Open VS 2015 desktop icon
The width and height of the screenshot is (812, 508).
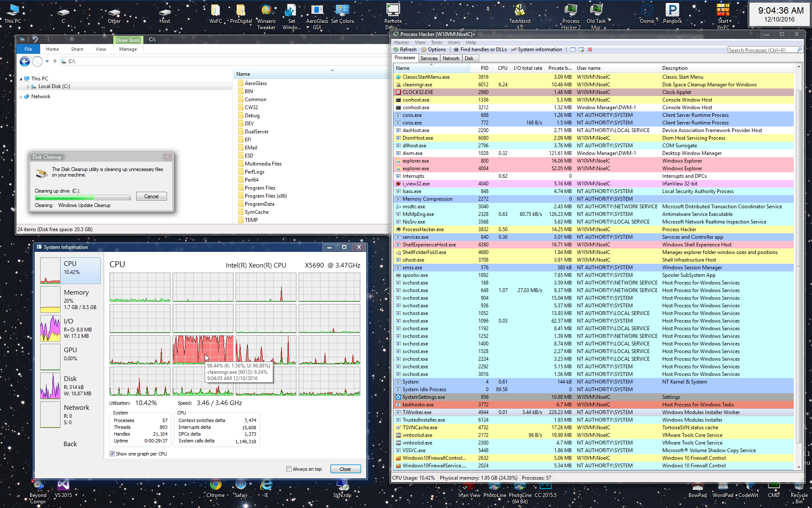pyautogui.click(x=63, y=489)
